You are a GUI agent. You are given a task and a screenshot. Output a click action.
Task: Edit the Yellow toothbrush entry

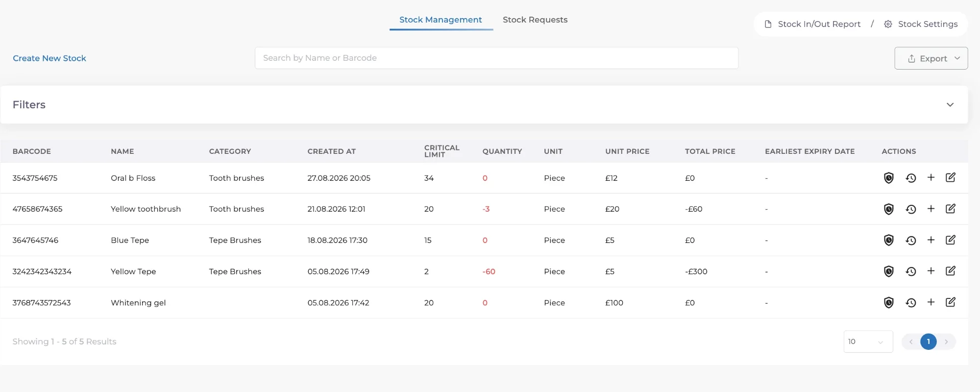tap(951, 209)
